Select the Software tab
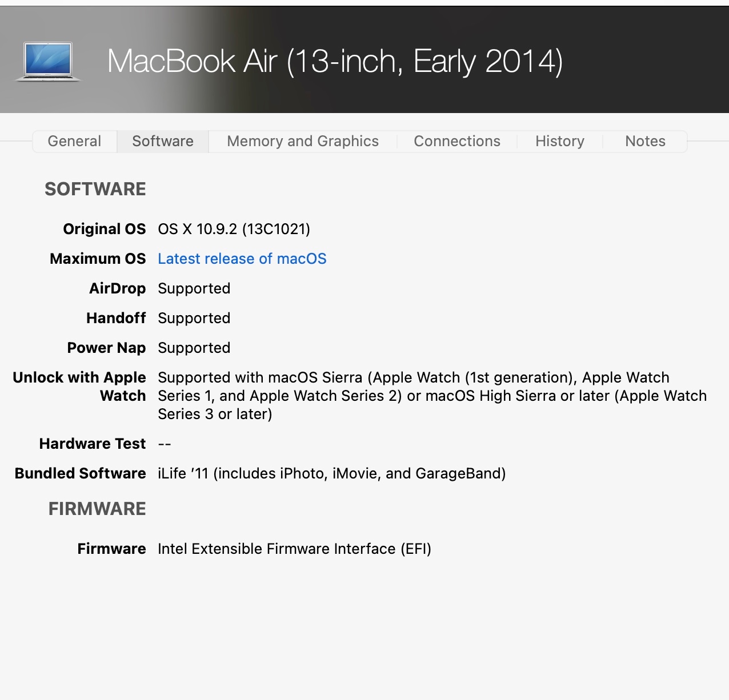This screenshot has height=700, width=729. pyautogui.click(x=163, y=141)
